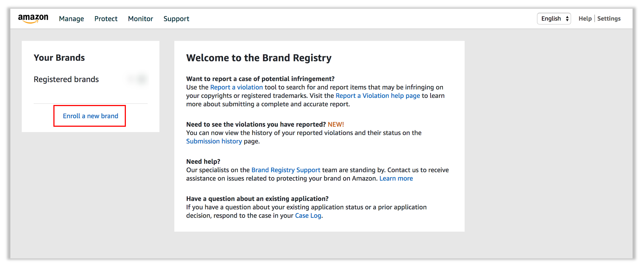Click Welcome to the Brand Registry heading
This screenshot has height=266, width=644.
pos(259,58)
